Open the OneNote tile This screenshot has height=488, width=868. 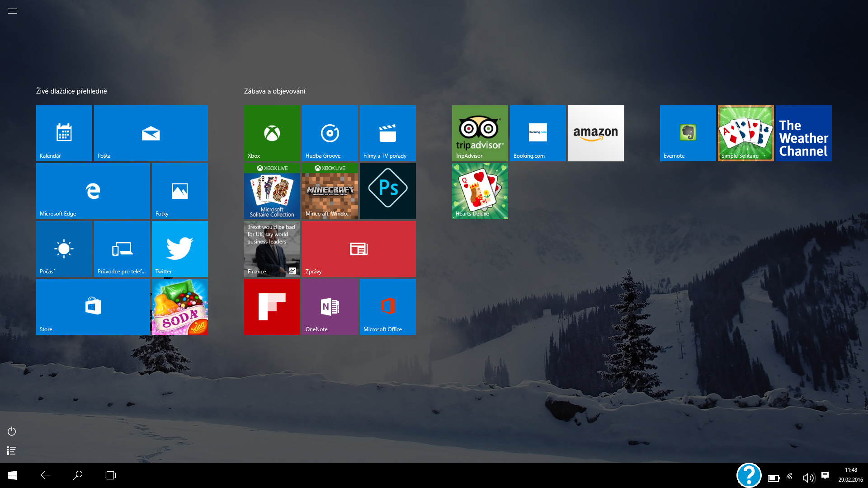[x=330, y=307]
